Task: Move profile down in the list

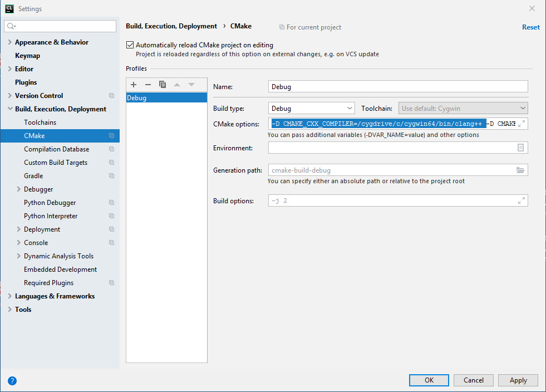Action: coord(190,85)
